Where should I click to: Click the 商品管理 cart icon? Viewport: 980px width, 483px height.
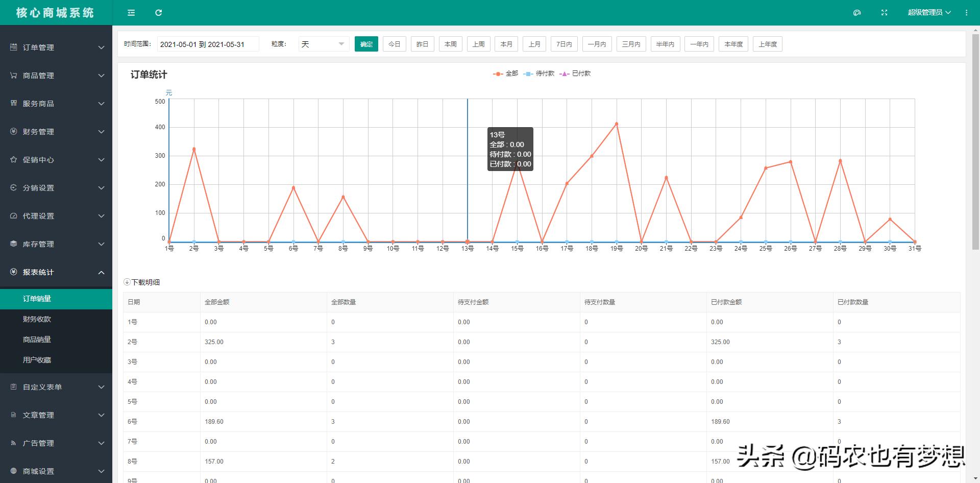14,75
